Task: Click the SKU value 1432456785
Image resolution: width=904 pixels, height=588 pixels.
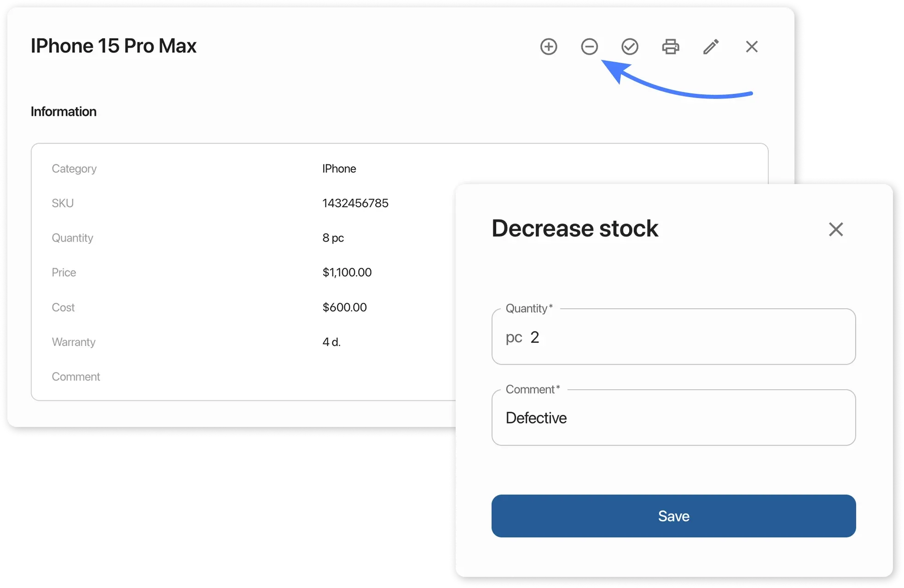Action: point(355,203)
